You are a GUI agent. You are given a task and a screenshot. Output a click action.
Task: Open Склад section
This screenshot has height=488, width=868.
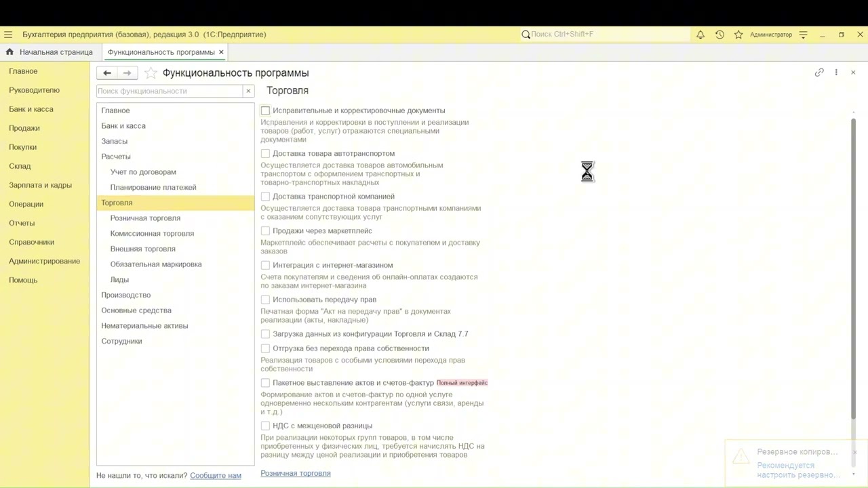click(20, 166)
